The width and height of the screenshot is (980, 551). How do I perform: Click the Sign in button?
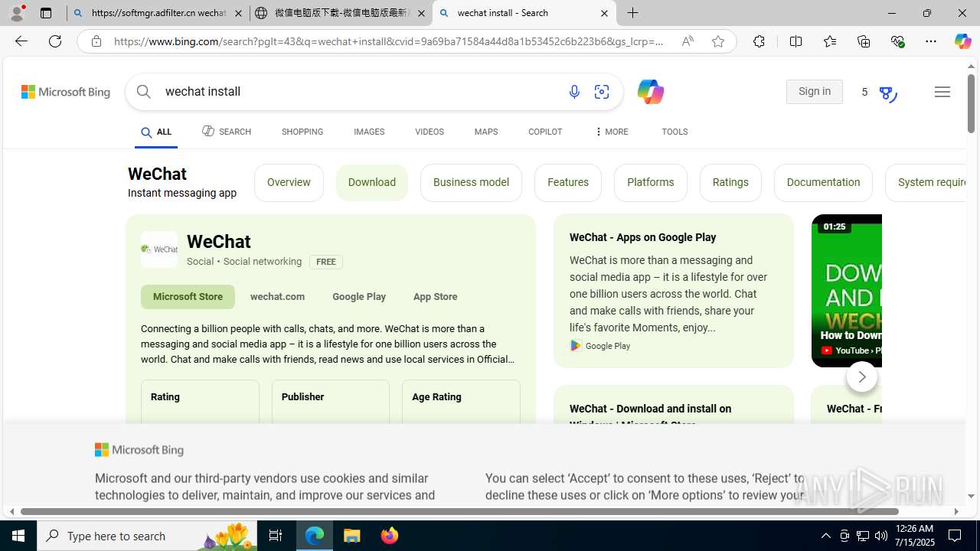(x=815, y=92)
